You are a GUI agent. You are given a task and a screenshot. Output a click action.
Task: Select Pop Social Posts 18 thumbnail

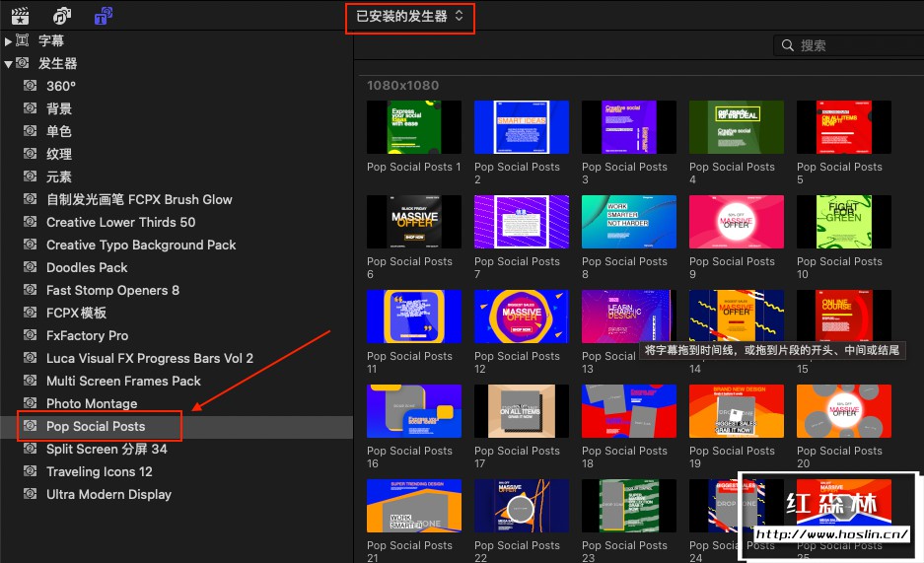629,411
